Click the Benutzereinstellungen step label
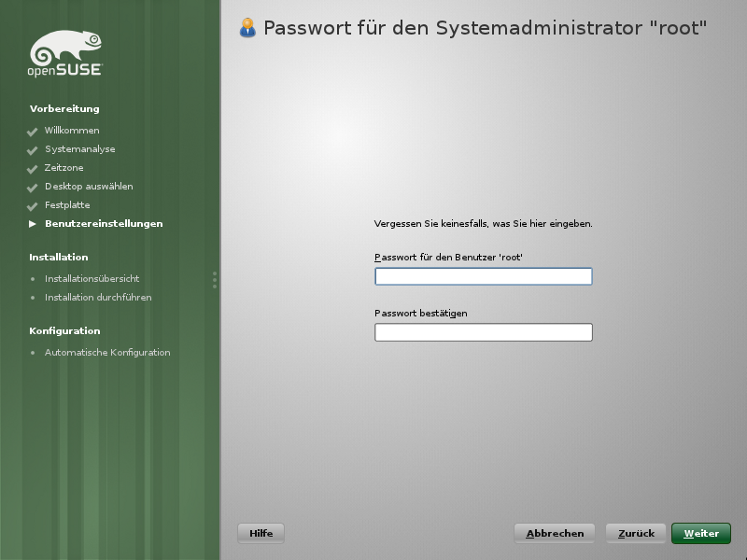The width and height of the screenshot is (747, 560). (x=104, y=224)
